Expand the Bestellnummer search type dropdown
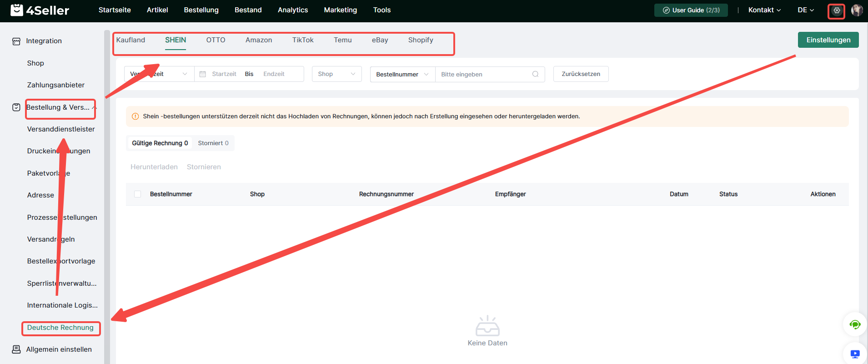Image resolution: width=868 pixels, height=364 pixels. pos(402,74)
